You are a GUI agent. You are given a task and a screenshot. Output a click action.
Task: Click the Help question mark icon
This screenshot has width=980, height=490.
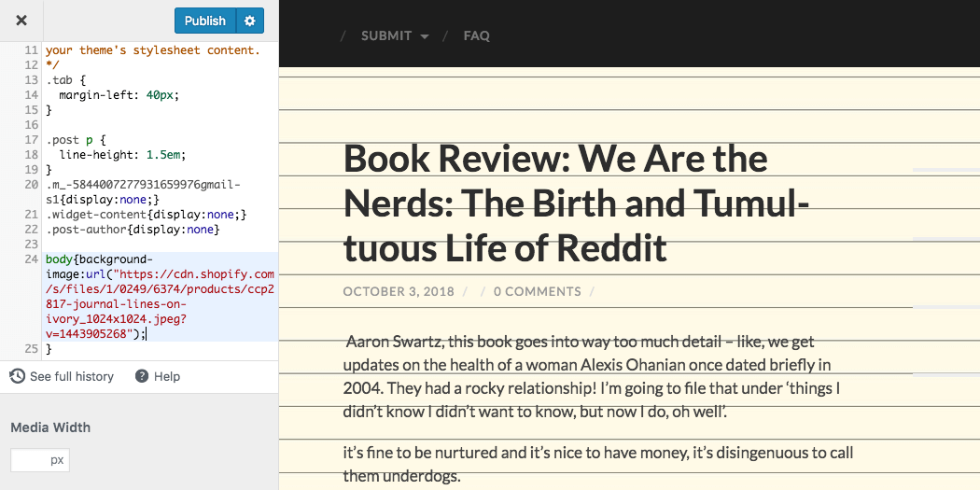click(142, 376)
